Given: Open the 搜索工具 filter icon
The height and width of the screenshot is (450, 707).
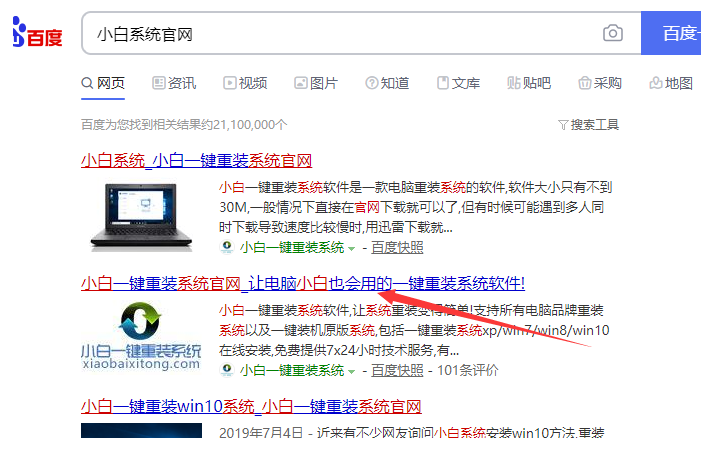Looking at the screenshot, I should click(588, 125).
